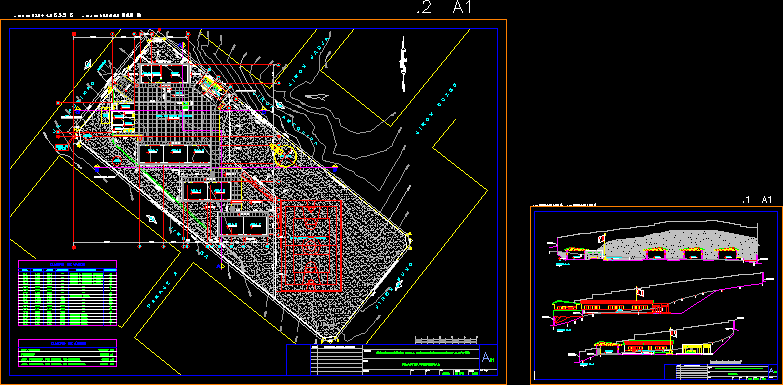Select the Cuadro de Areas table
783x385 pixels.
[x=67, y=353]
